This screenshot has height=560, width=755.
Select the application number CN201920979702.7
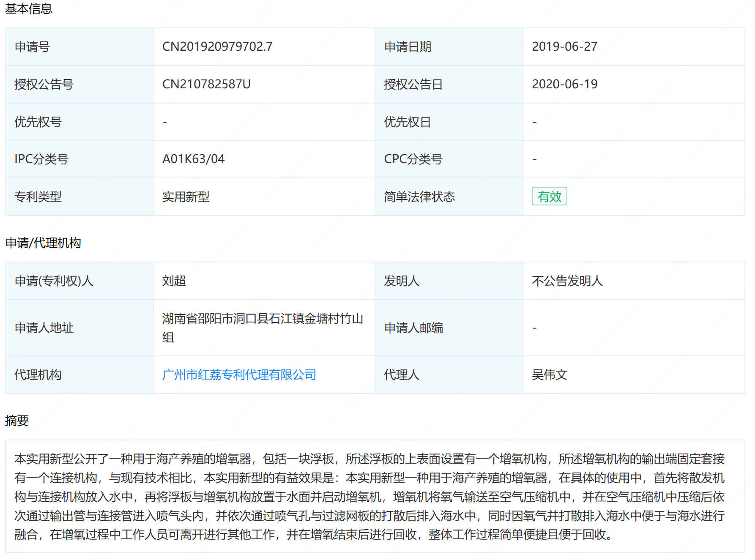click(x=217, y=46)
